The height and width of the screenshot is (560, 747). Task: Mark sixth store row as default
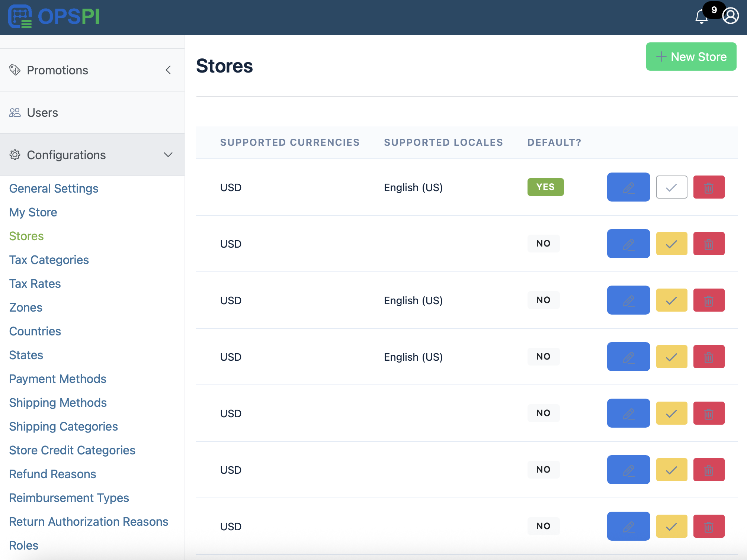pyautogui.click(x=671, y=470)
